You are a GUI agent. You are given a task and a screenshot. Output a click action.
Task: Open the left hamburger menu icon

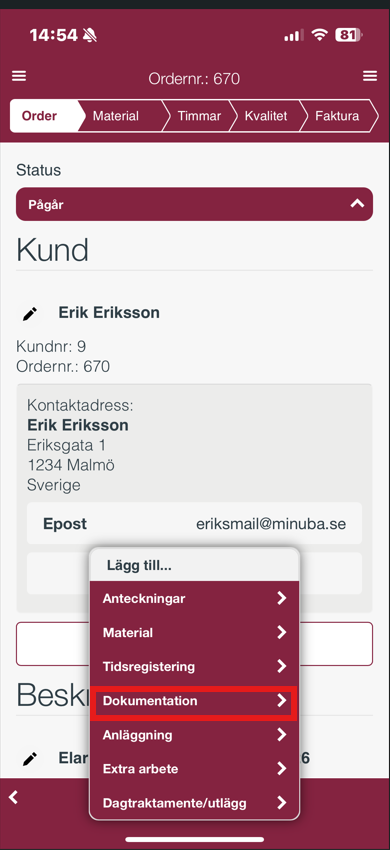[19, 76]
